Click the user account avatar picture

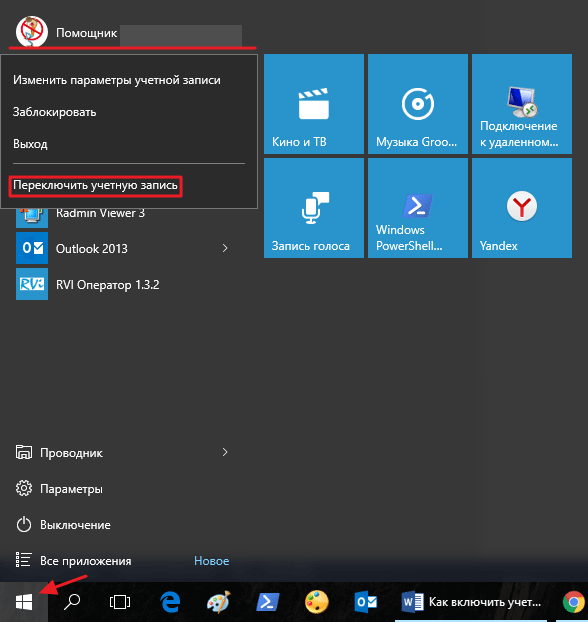point(32,32)
